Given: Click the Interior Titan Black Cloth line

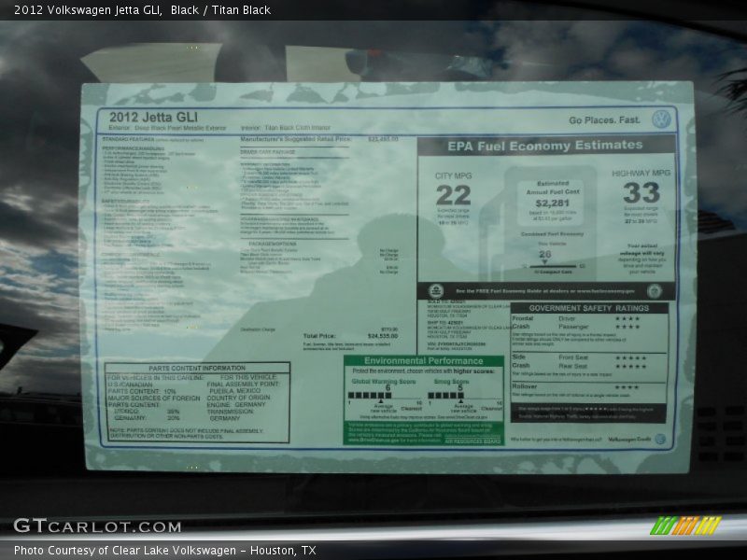Looking at the screenshot, I should point(286,128).
